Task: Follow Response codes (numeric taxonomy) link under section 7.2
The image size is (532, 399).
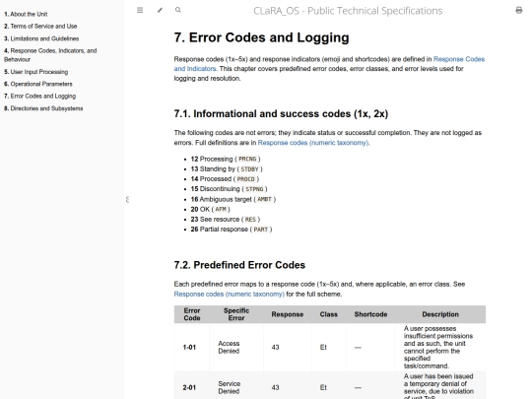Action: click(x=229, y=294)
